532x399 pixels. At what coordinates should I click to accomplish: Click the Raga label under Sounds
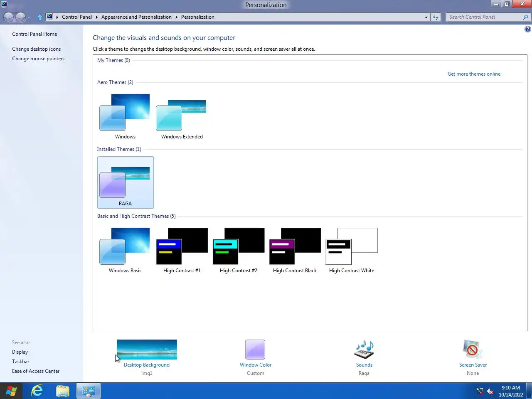point(364,373)
